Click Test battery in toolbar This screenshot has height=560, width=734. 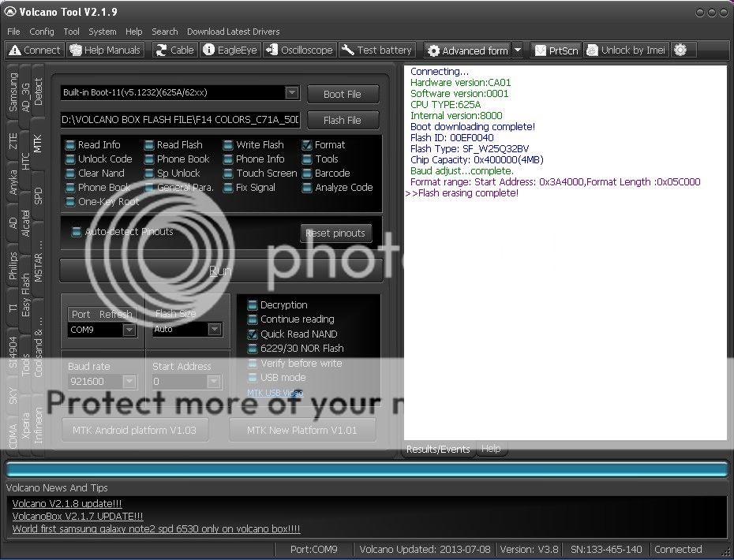pos(376,50)
